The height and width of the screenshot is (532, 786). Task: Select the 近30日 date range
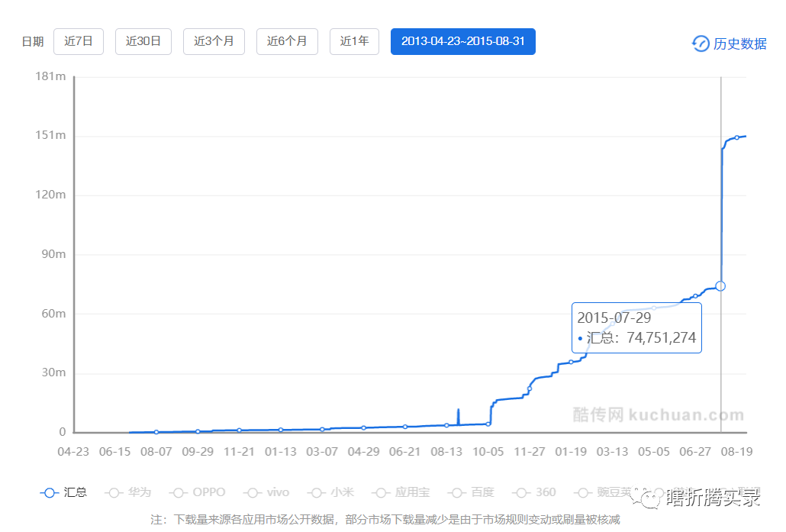143,41
